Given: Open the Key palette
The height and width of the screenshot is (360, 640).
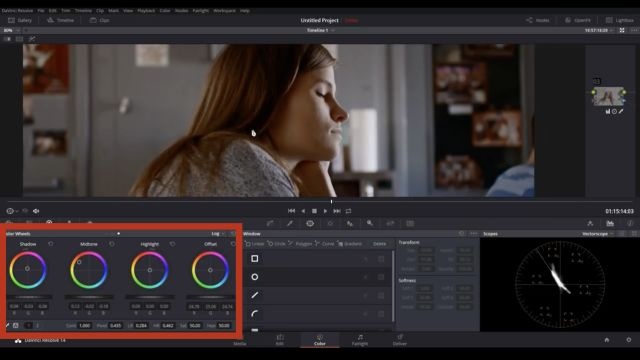Looking at the screenshot, I should pos(370,223).
